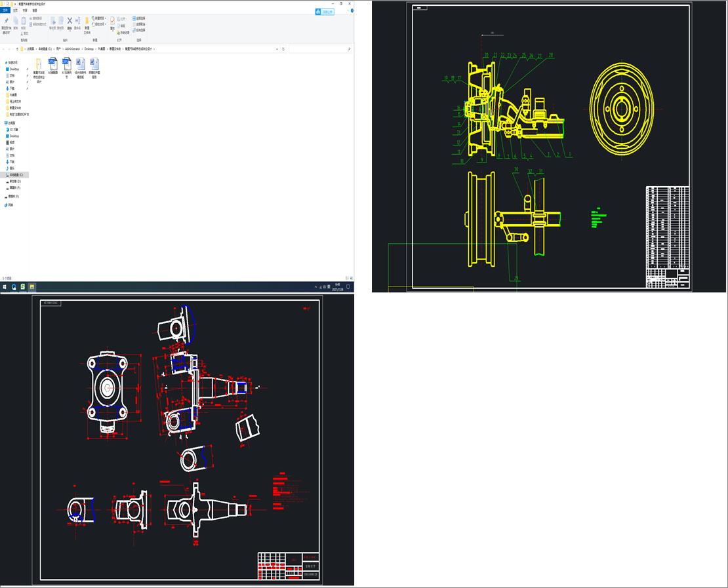The height and width of the screenshot is (588, 728).
Task: Select the yellow folder in the file list
Action: [x=39, y=70]
